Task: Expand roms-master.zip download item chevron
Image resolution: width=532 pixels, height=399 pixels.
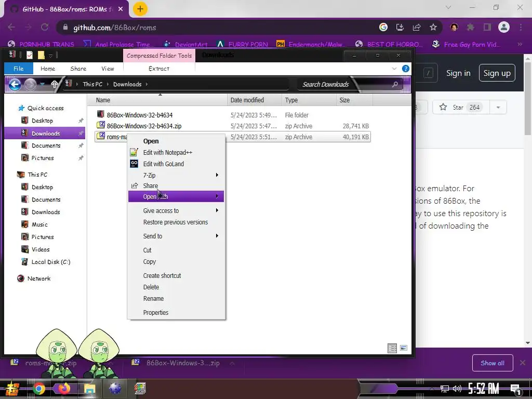Action: point(110,363)
